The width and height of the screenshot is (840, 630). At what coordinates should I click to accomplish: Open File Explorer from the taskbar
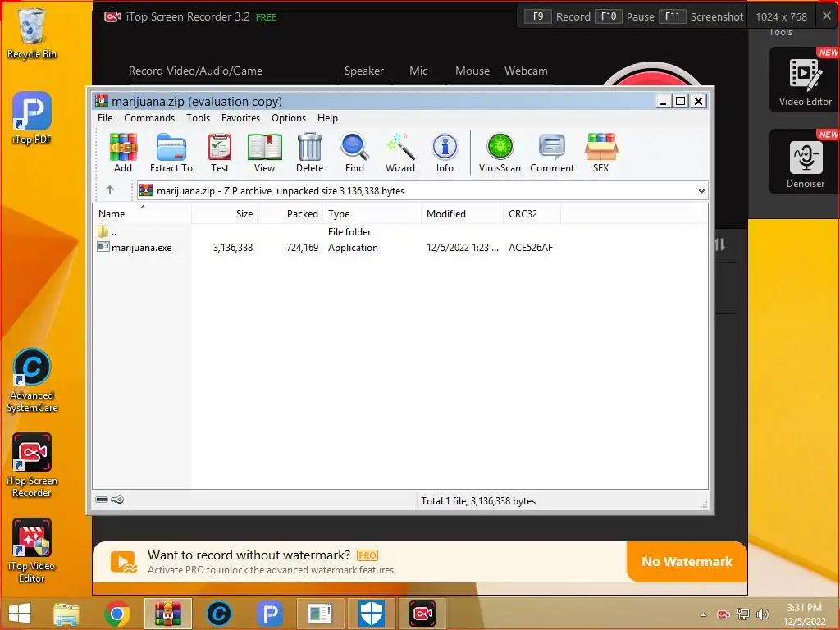(x=66, y=614)
